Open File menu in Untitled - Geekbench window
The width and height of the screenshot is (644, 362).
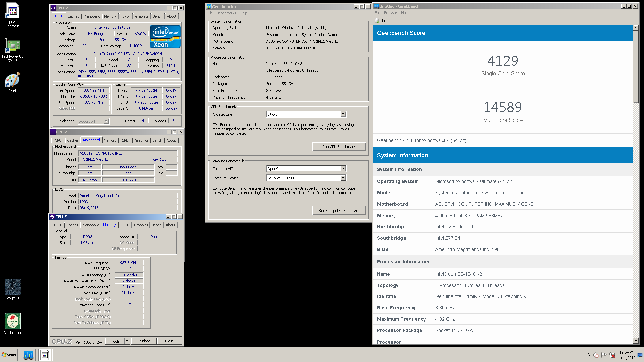[x=377, y=13]
